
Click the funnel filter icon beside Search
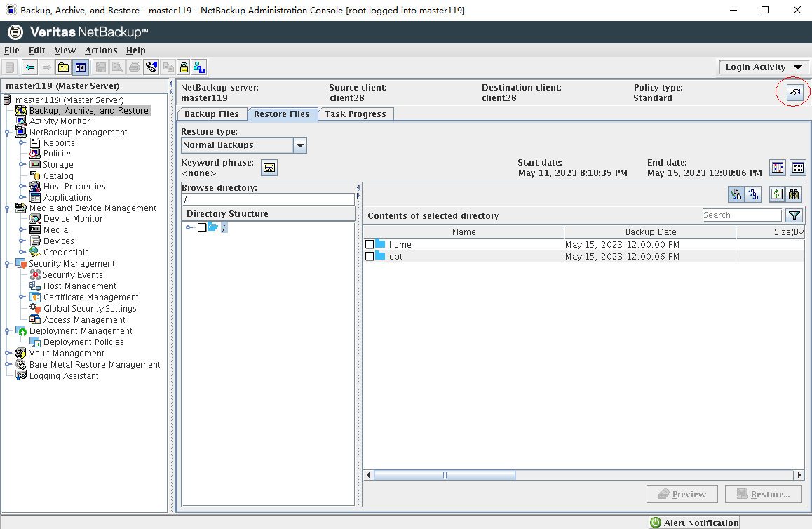click(x=794, y=215)
